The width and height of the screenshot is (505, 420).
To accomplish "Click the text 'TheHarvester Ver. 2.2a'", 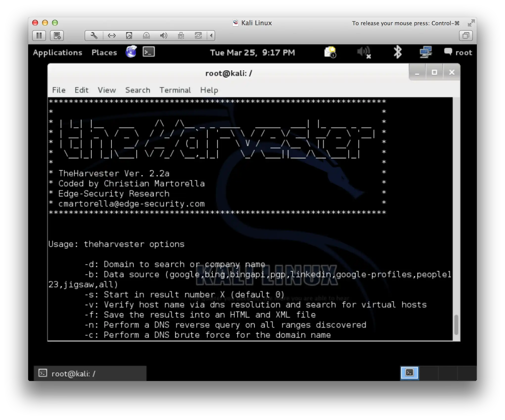I will (x=114, y=173).
